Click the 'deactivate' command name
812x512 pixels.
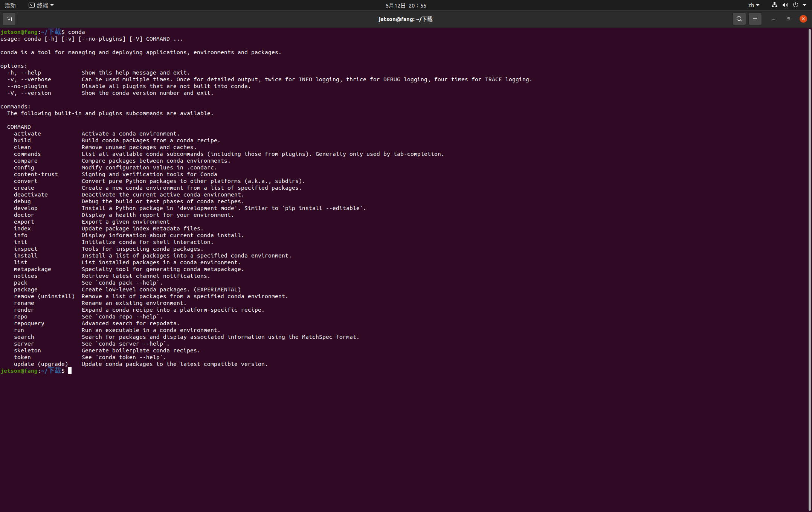coord(31,195)
